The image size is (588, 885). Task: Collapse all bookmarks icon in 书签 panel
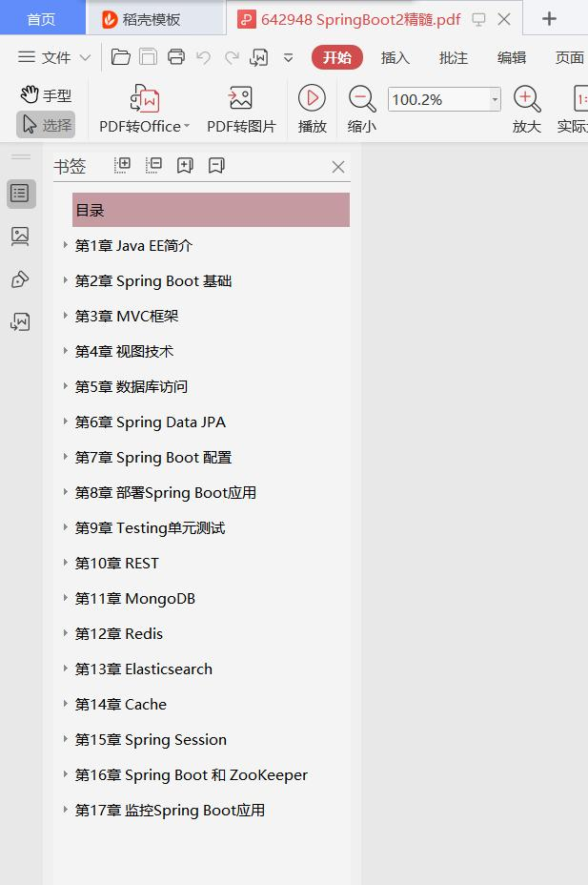pos(153,165)
